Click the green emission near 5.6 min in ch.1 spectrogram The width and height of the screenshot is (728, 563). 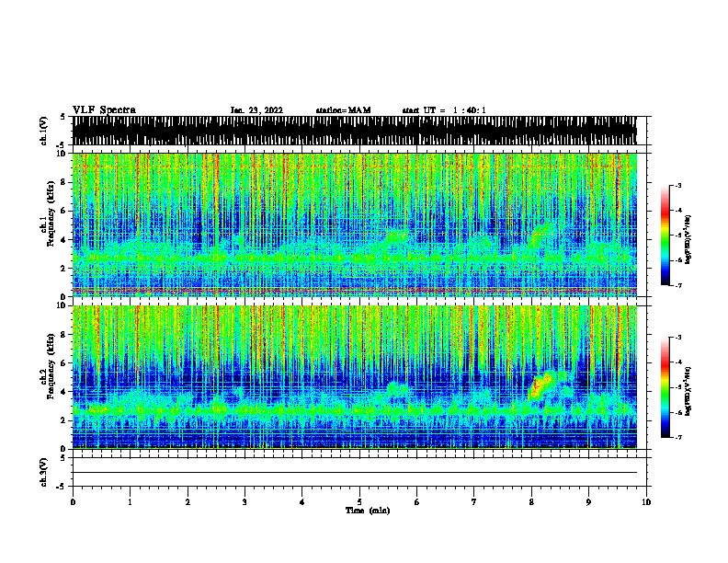tap(395, 236)
